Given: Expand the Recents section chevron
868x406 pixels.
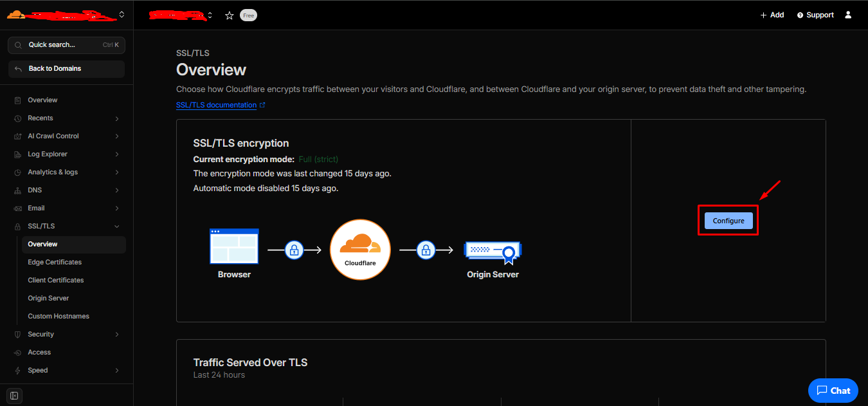Looking at the screenshot, I should click(117, 118).
